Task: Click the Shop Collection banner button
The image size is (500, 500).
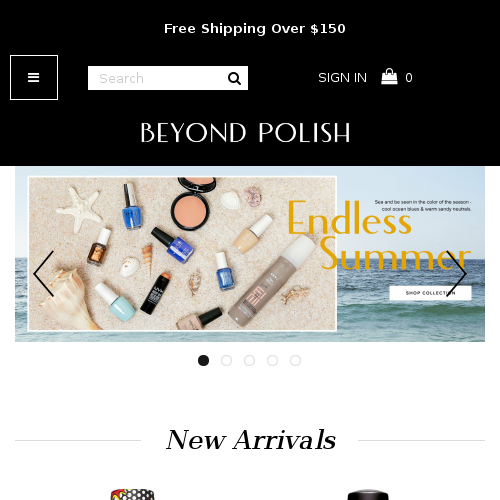Action: click(430, 293)
